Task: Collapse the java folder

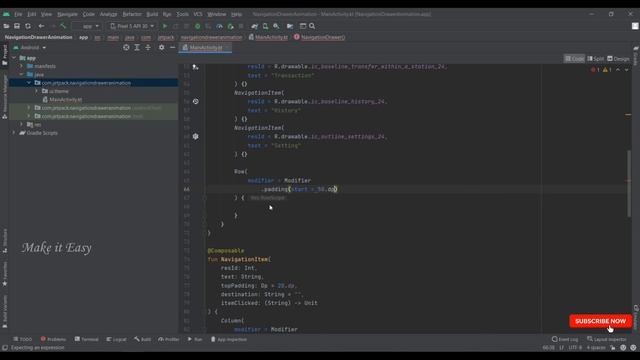Action: 21,75
